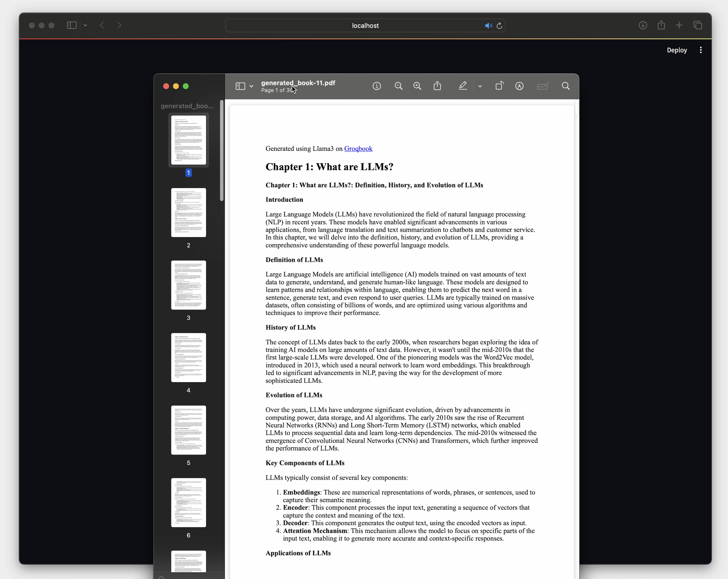
Task: Click Preview's share icon
Action: 437,86
